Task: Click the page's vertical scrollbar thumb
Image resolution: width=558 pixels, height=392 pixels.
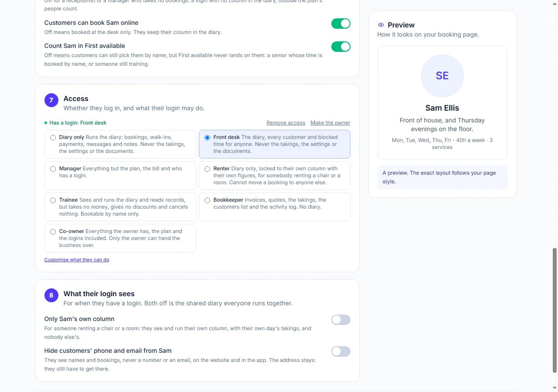Action: (x=555, y=310)
